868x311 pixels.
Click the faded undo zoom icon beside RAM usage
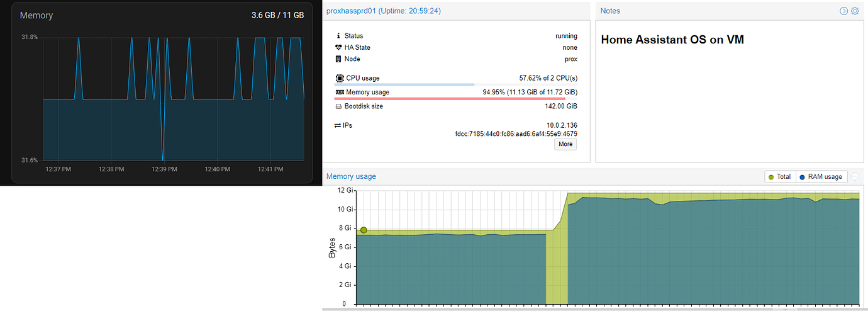pos(855,177)
